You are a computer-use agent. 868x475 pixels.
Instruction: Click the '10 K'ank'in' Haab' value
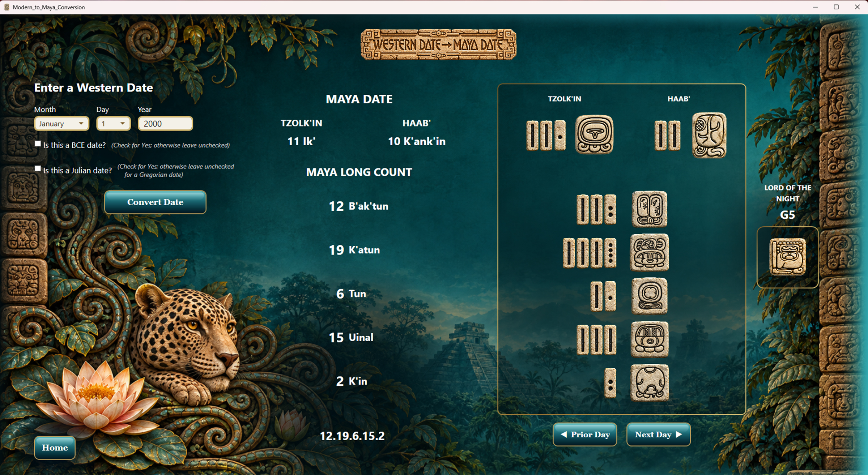[x=417, y=141]
